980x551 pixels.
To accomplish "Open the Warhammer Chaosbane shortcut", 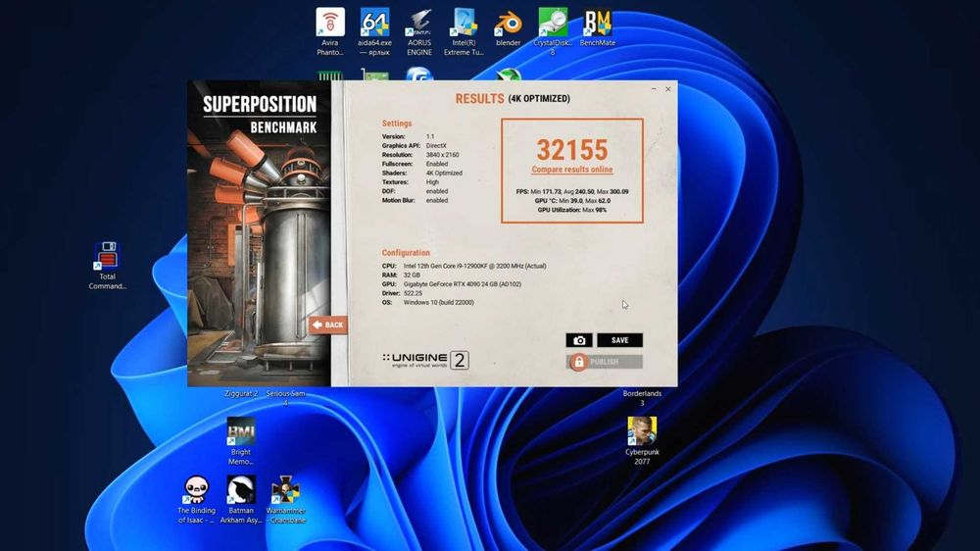I will point(285,499).
